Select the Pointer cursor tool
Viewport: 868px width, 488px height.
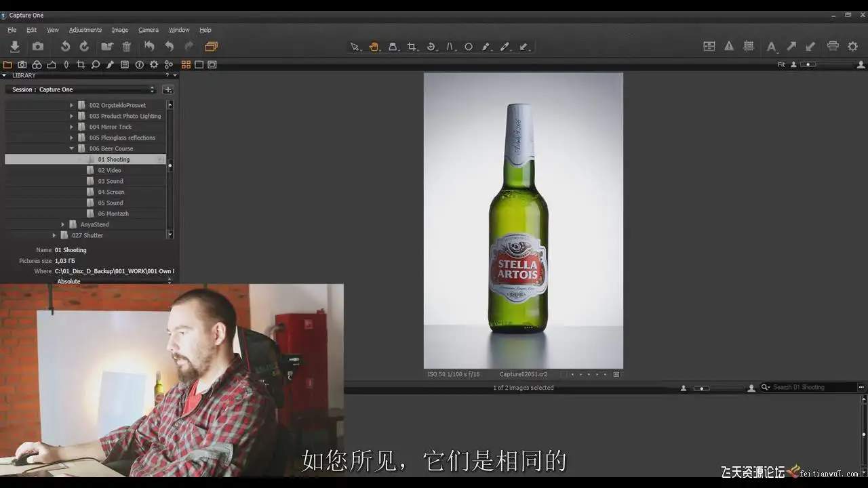point(355,47)
